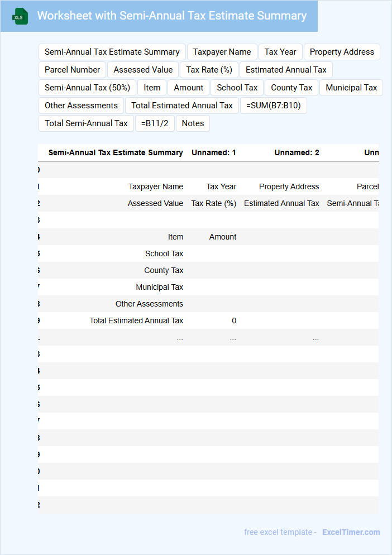Select the 0 value cell

tap(234, 320)
